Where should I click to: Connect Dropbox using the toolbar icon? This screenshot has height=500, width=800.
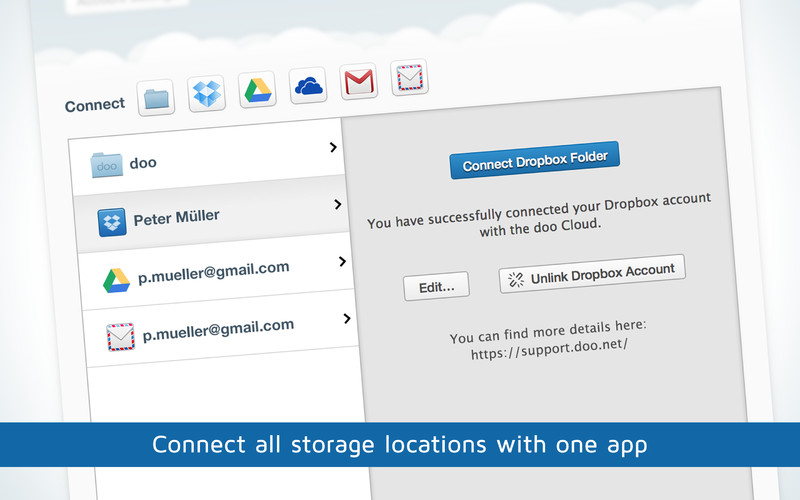pyautogui.click(x=207, y=93)
